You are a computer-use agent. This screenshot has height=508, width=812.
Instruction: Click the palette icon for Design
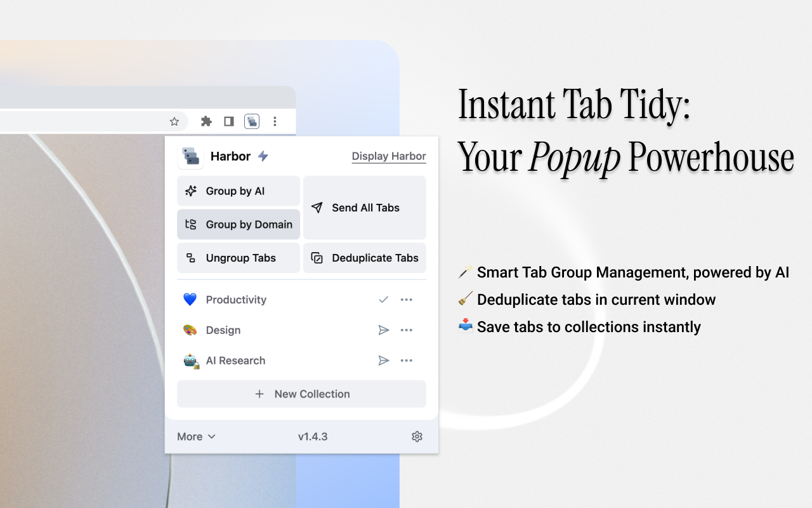tap(190, 330)
